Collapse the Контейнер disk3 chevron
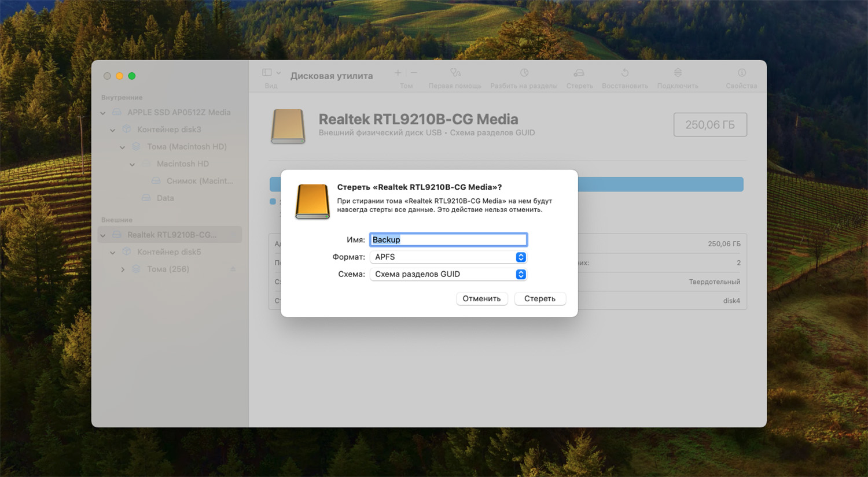Viewport: 868px width, 477px height. pos(113,130)
